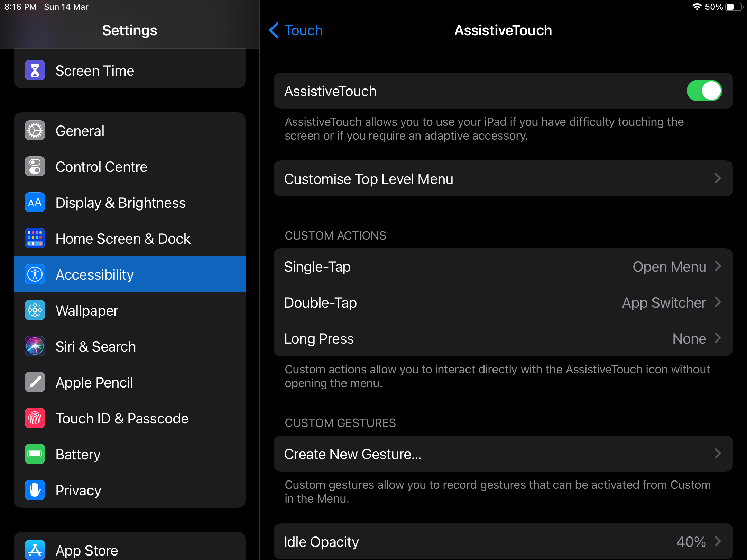Tap Create New Gesture

503,454
